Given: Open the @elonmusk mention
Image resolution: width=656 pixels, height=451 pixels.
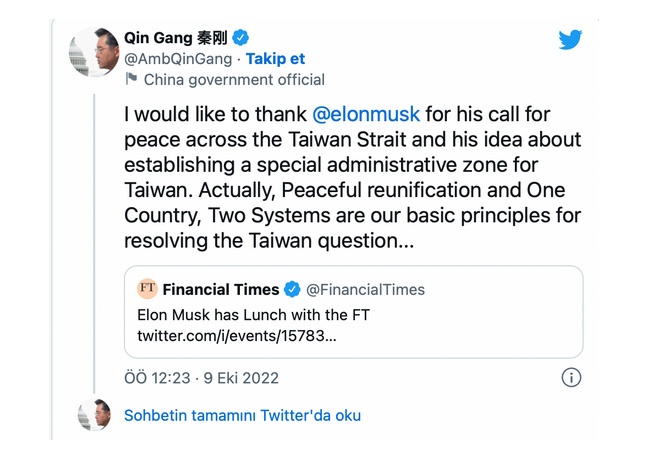Looking at the screenshot, I should tap(365, 114).
